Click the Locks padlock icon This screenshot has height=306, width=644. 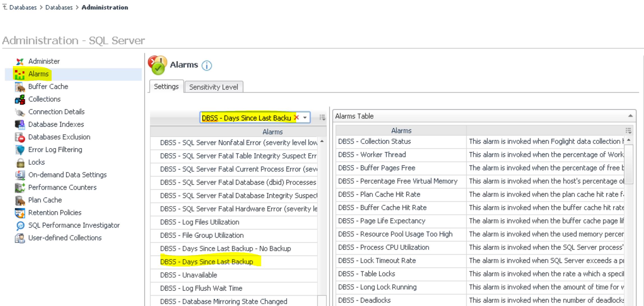20,163
